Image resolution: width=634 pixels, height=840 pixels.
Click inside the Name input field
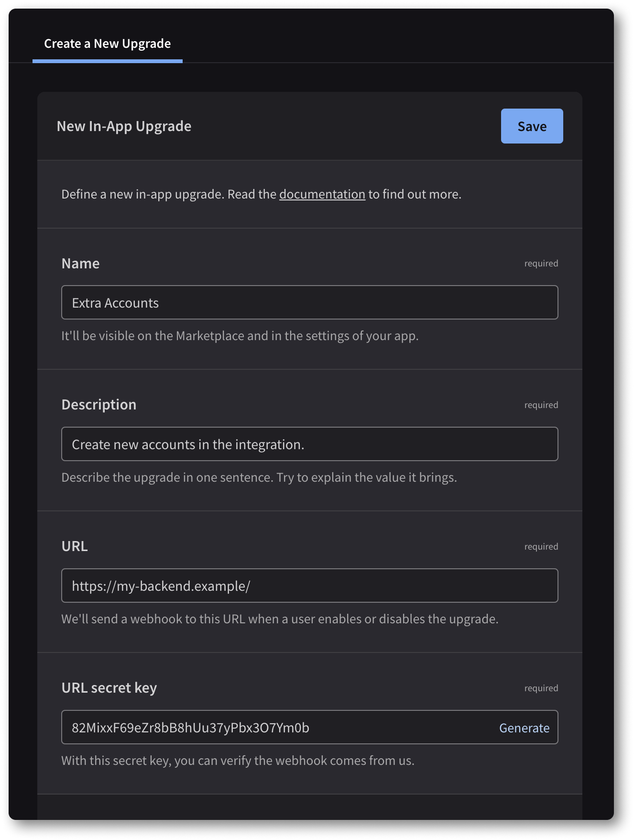point(309,302)
